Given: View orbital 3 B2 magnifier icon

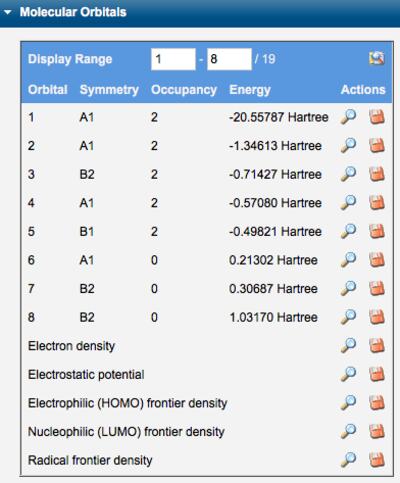Looking at the screenshot, I should (x=348, y=174).
